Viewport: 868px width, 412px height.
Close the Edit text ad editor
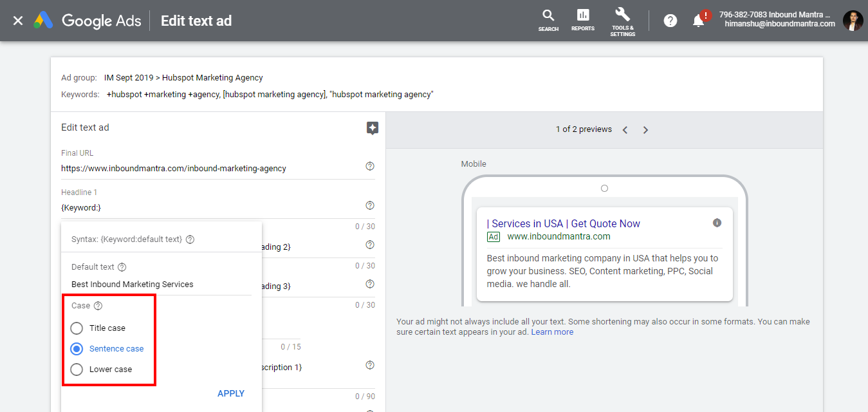pos(18,21)
